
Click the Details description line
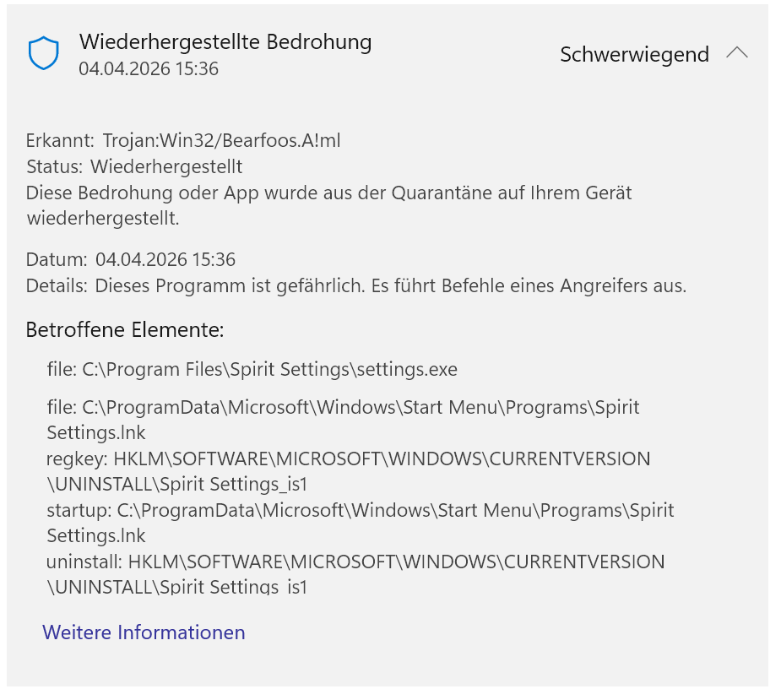[x=356, y=286]
